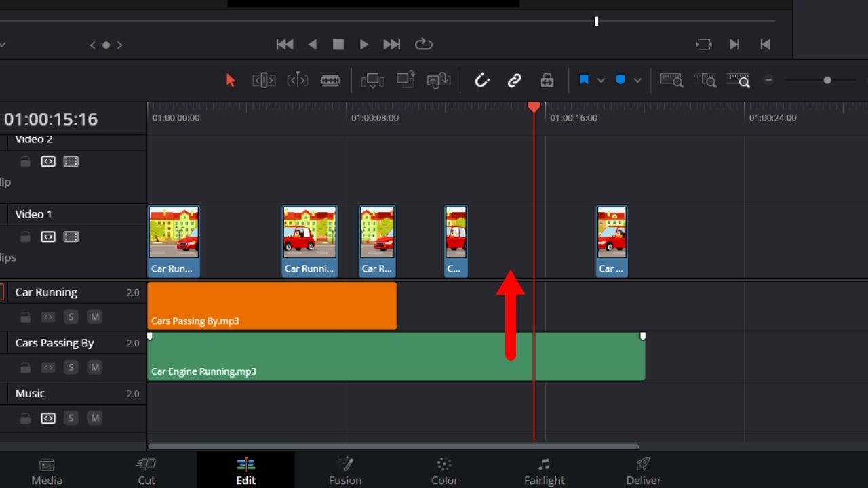The height and width of the screenshot is (488, 868).
Task: Adjust the timeline zoom slider
Action: pos(828,80)
